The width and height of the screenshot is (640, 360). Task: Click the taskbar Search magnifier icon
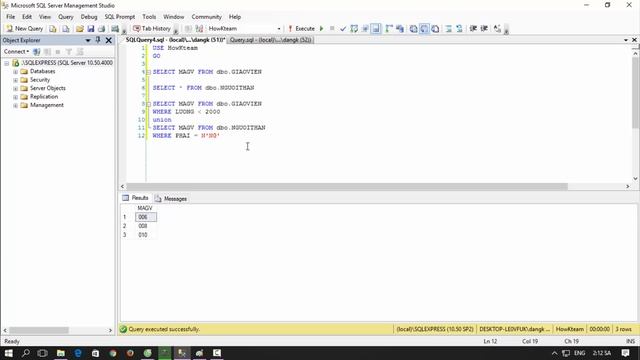pyautogui.click(x=25, y=353)
